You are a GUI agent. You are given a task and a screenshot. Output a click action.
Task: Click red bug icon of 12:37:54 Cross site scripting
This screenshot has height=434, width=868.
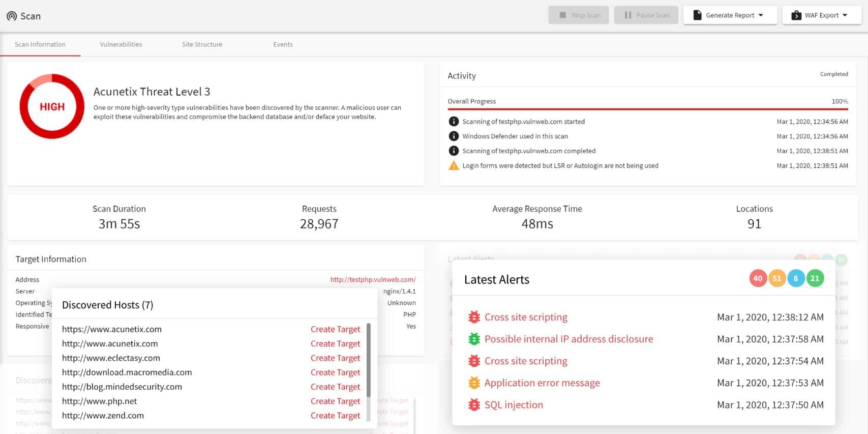click(x=474, y=361)
